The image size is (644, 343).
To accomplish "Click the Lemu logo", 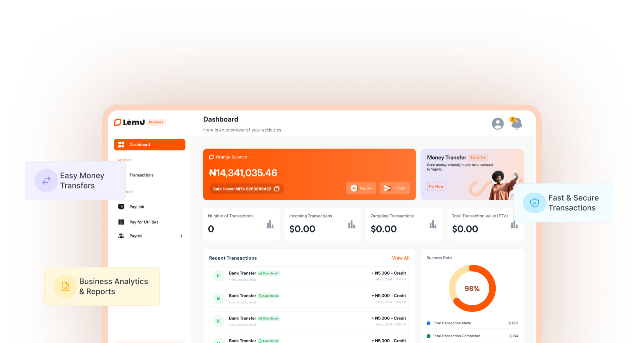I will click(x=129, y=122).
